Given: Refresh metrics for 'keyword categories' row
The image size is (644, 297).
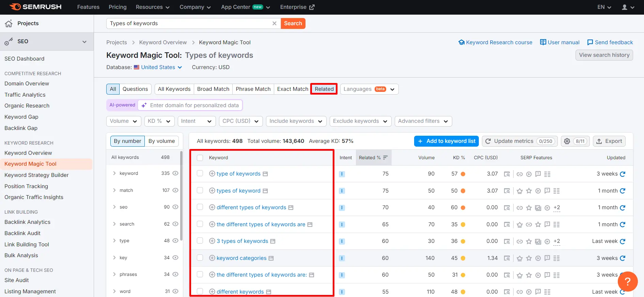Looking at the screenshot, I should click(x=623, y=258).
